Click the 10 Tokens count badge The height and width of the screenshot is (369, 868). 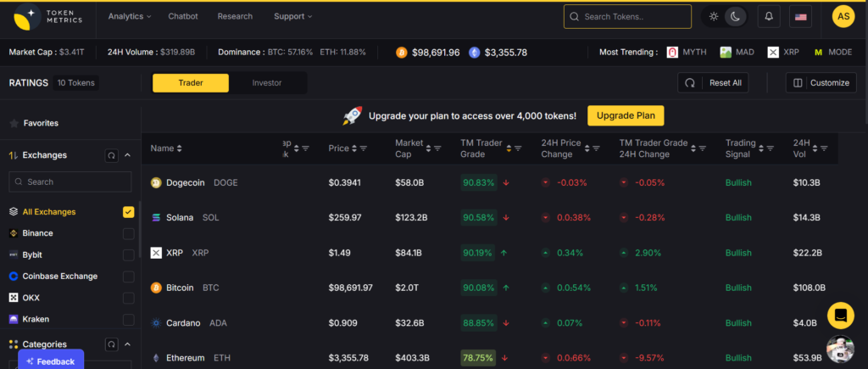(76, 83)
